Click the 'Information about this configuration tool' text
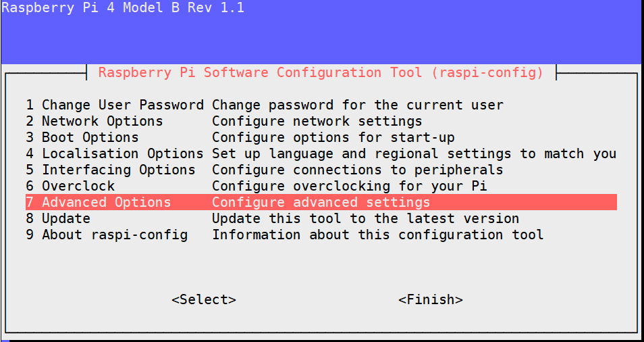 (x=378, y=235)
